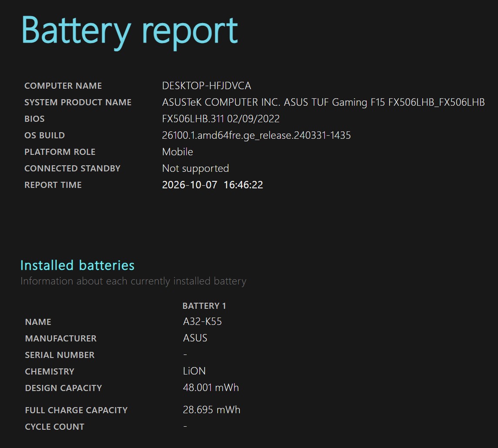
Task: Click subtitle 'Information about each currently installed battery'
Action: click(x=133, y=281)
